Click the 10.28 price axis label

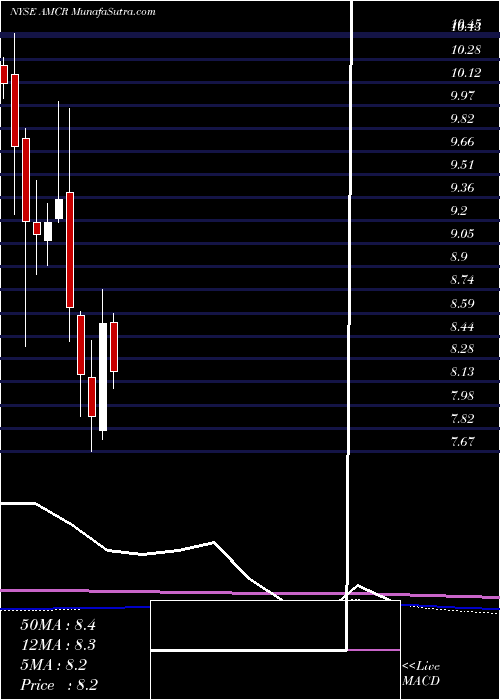point(466,50)
